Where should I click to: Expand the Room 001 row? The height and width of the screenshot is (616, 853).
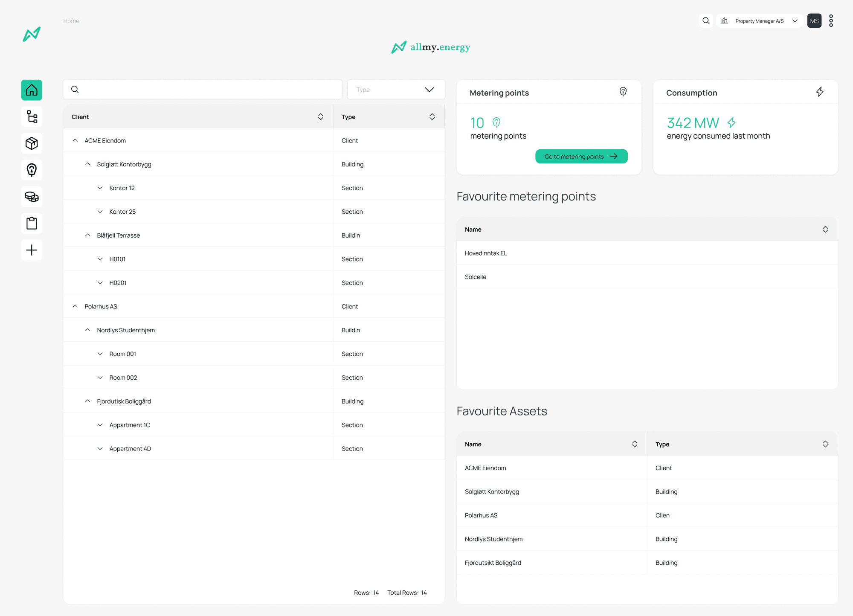[x=100, y=354]
